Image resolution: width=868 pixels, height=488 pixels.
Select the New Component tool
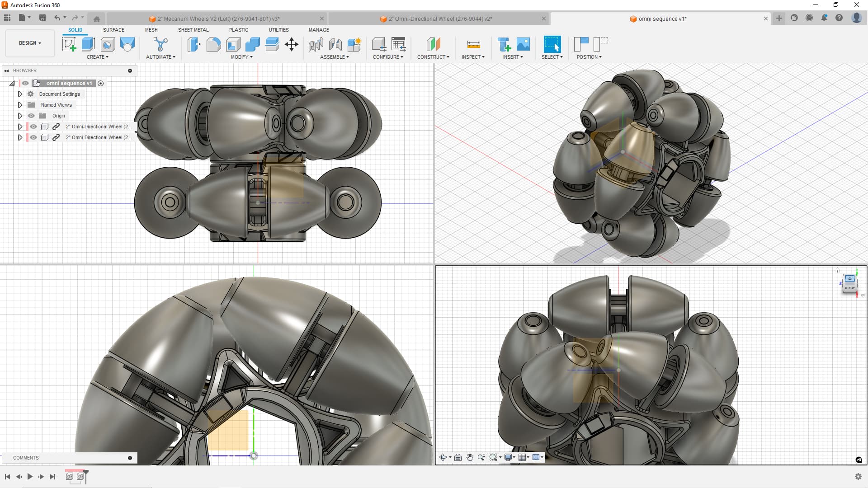pyautogui.click(x=354, y=44)
